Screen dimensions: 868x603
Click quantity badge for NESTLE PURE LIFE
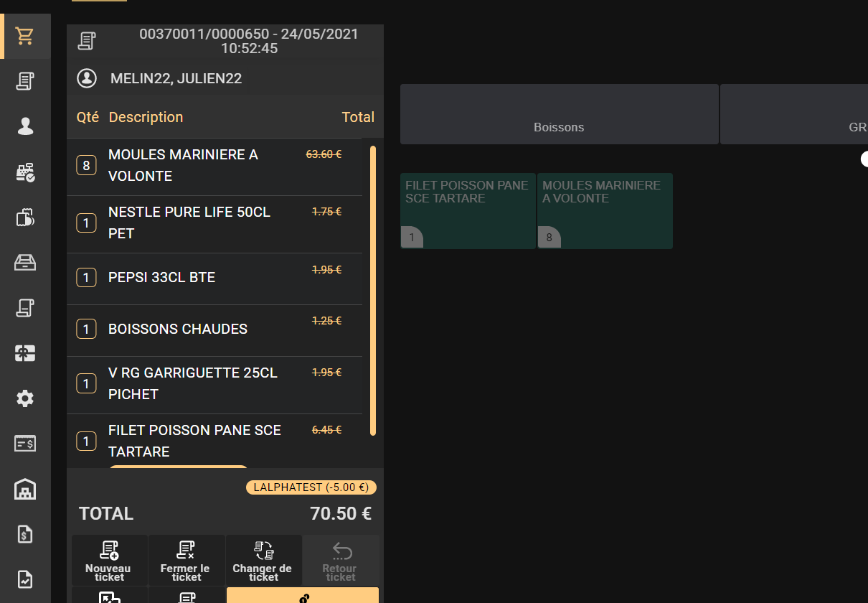click(x=86, y=223)
